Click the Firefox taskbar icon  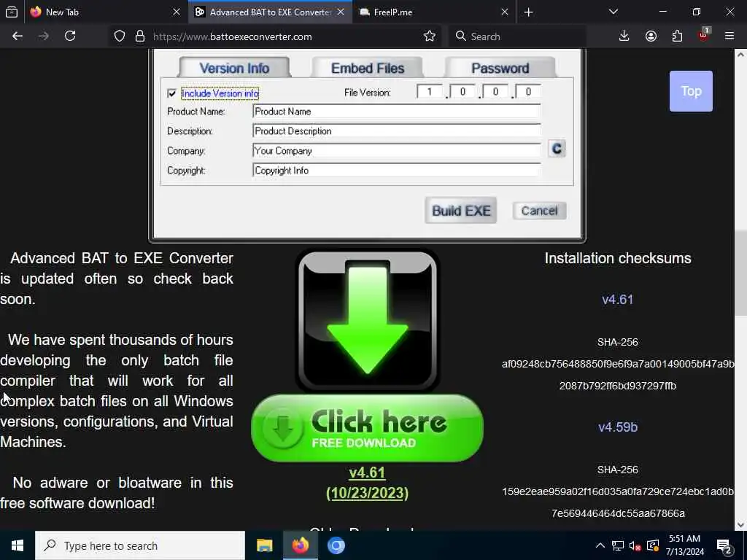tap(300, 545)
